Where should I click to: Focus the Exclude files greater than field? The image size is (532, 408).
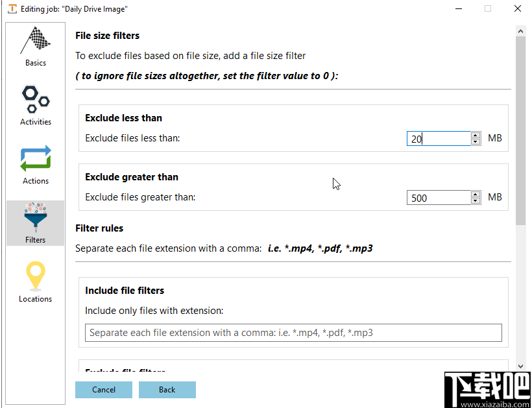(439, 198)
